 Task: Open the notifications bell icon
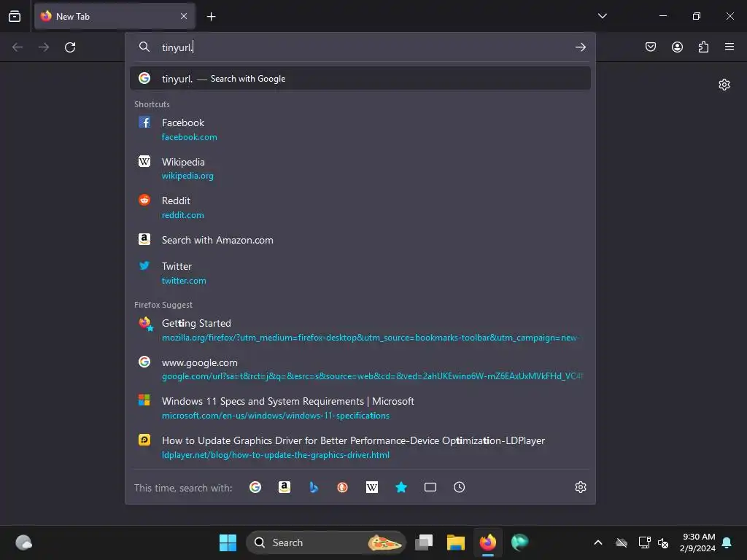pyautogui.click(x=727, y=542)
